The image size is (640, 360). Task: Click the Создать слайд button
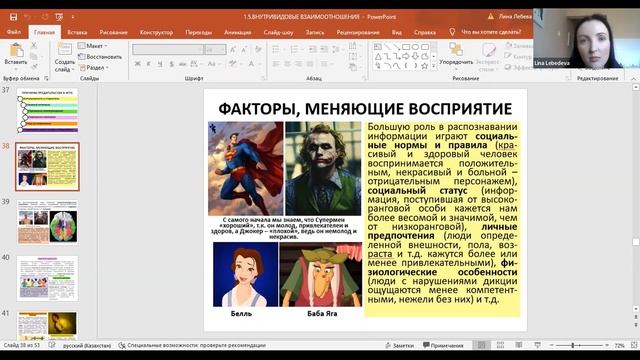pos(64,57)
